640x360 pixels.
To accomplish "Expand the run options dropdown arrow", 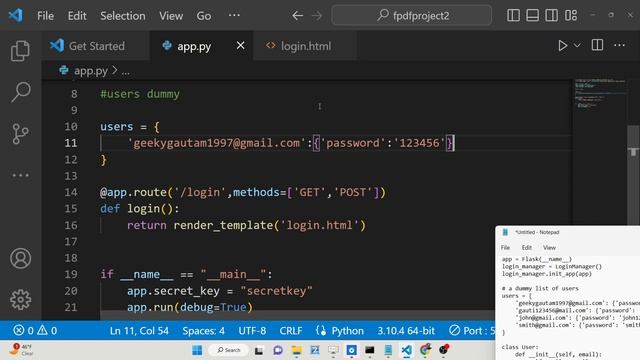I will (x=577, y=45).
